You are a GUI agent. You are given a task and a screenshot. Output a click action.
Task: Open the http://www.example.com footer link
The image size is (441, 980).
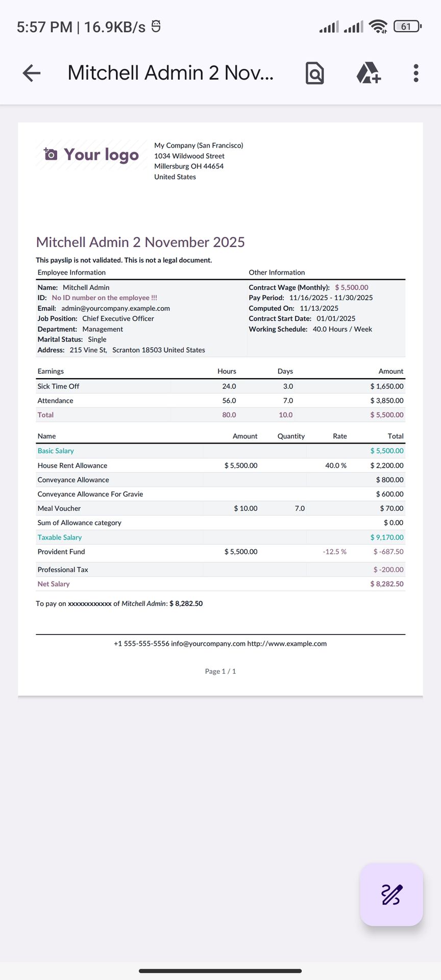(x=287, y=644)
